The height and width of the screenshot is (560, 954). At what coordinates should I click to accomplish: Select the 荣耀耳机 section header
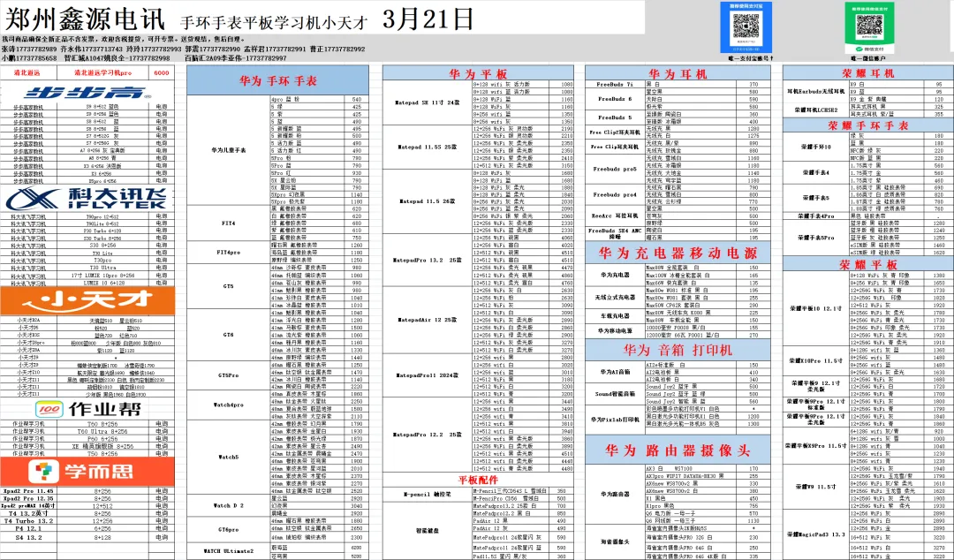(867, 73)
